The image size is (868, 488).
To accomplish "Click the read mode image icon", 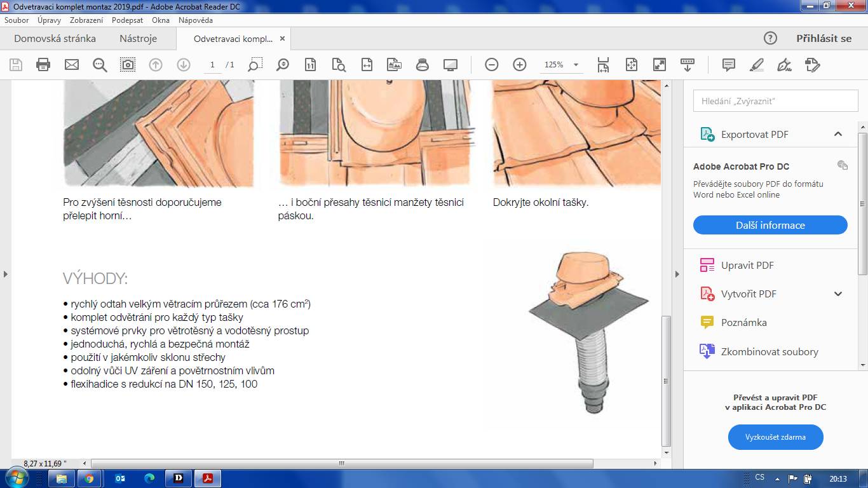I will (x=395, y=65).
